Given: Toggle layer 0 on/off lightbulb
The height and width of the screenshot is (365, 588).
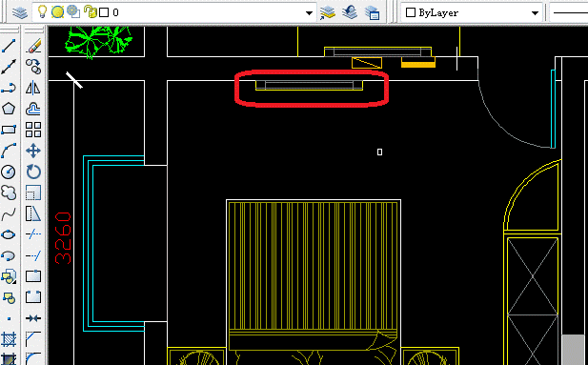Looking at the screenshot, I should tap(42, 12).
